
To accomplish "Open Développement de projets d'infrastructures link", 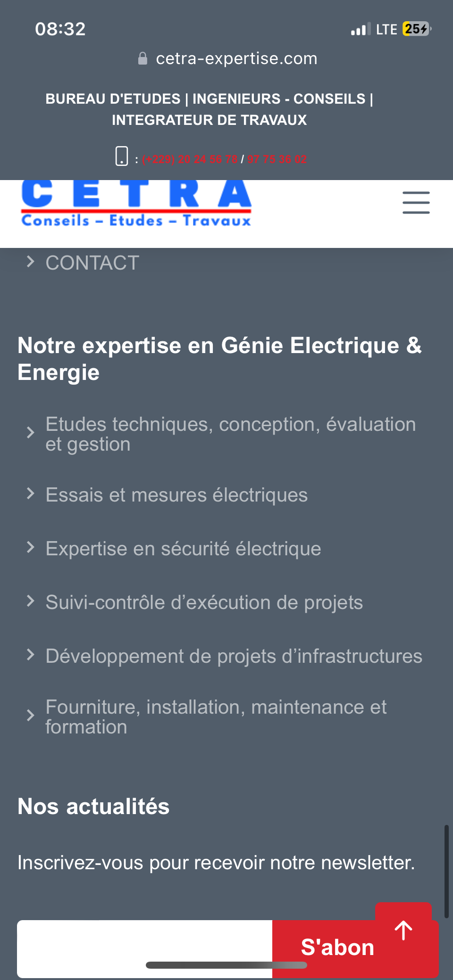I will coord(234,656).
